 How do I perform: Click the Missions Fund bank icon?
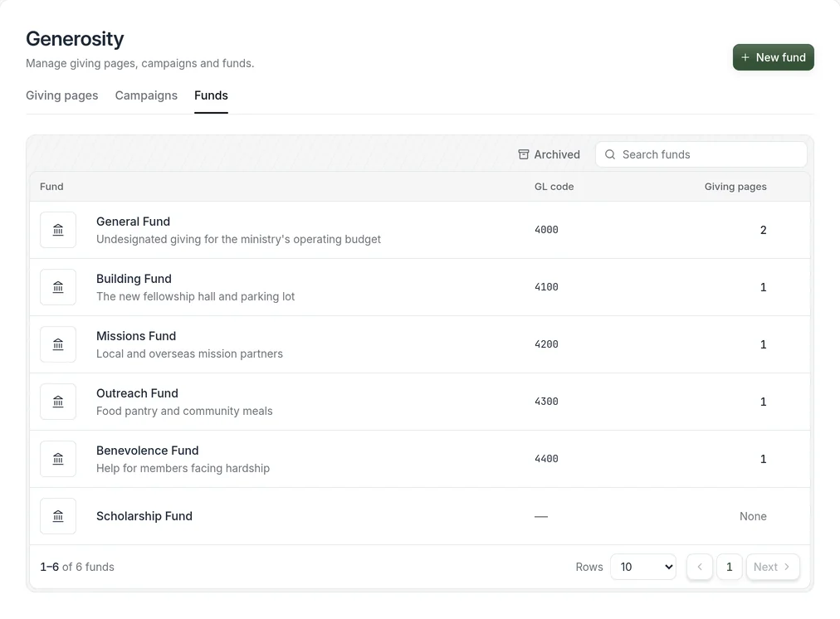point(58,345)
